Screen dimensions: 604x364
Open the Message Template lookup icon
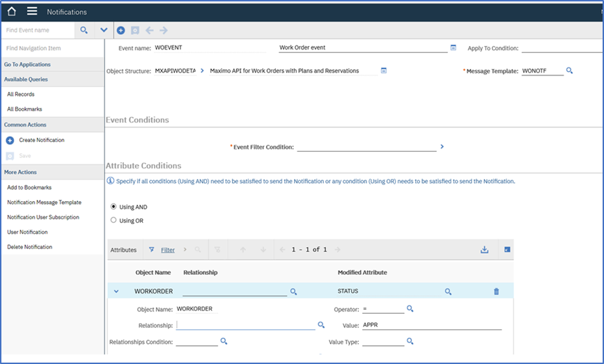pyautogui.click(x=569, y=70)
